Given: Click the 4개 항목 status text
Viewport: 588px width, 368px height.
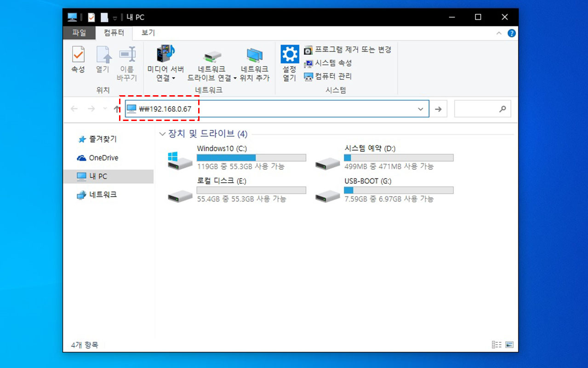Looking at the screenshot, I should pos(85,345).
